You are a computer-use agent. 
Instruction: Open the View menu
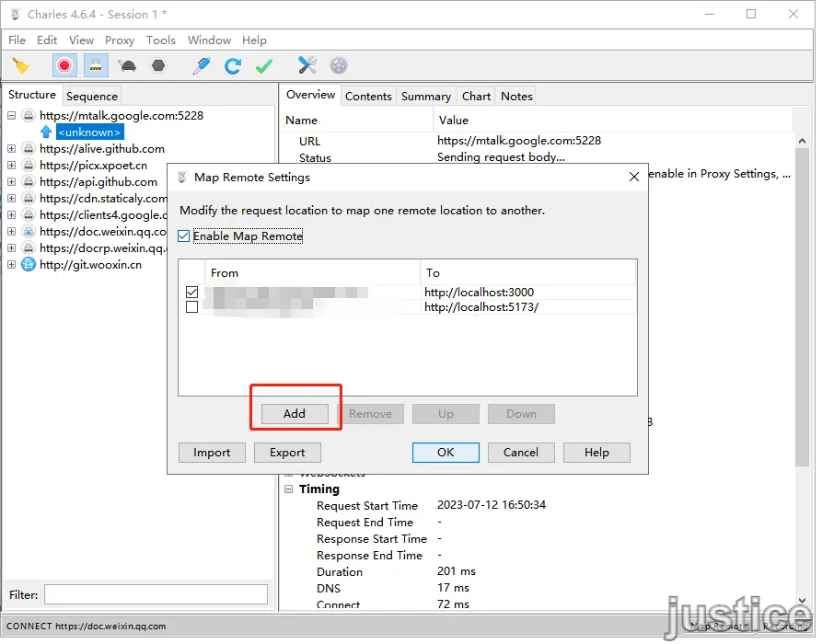point(82,40)
